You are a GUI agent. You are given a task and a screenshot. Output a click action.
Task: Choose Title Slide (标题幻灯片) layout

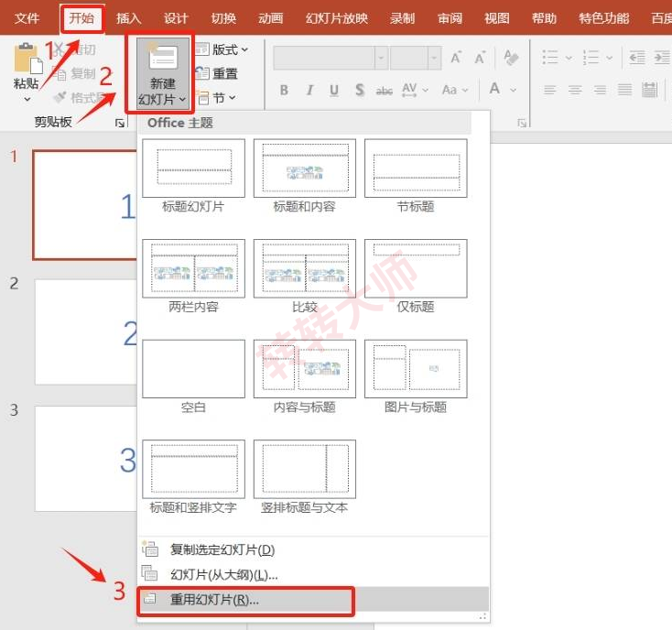click(x=194, y=175)
